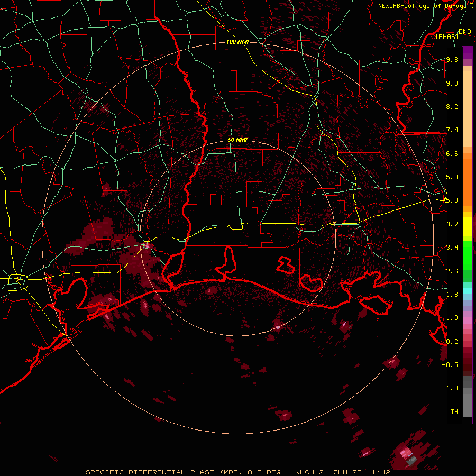
Task: Click the 1.0 value on color scale
Action: coord(452,318)
